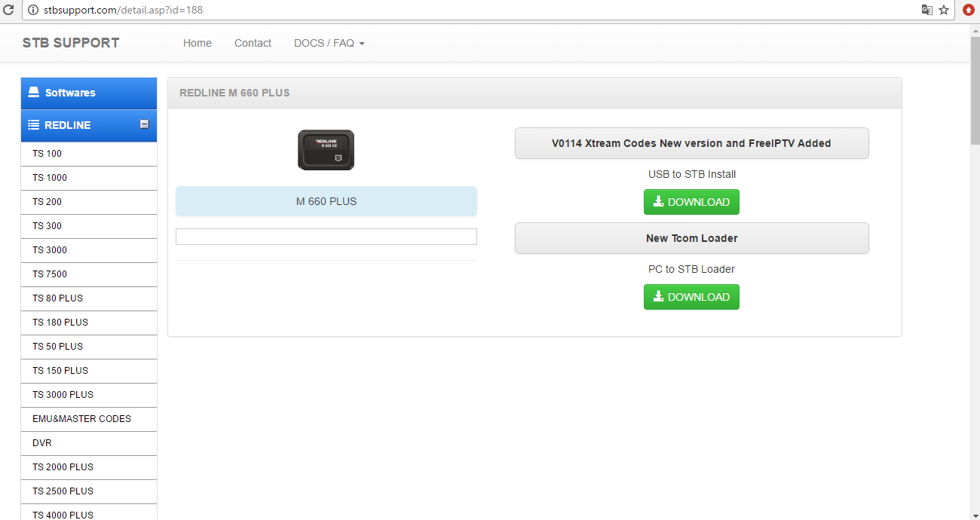
Task: Click the PC to STB Loader text
Action: [x=691, y=269]
